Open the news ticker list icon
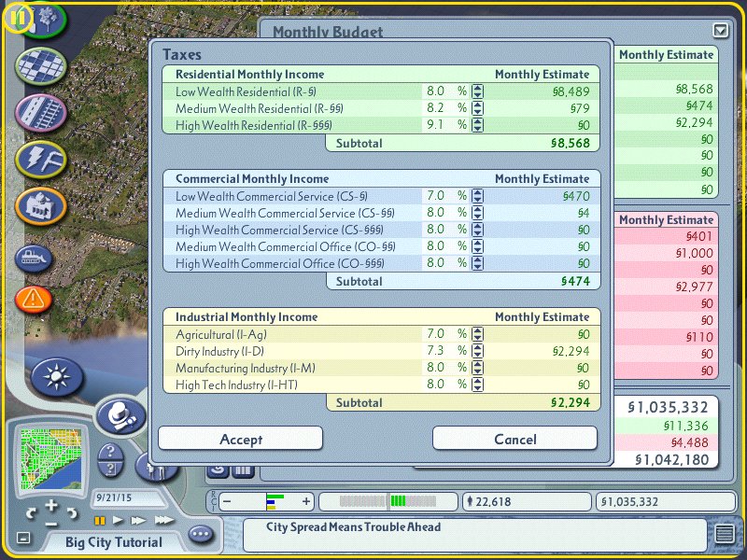Screen dimensions: 747x560 pyautogui.click(x=725, y=534)
